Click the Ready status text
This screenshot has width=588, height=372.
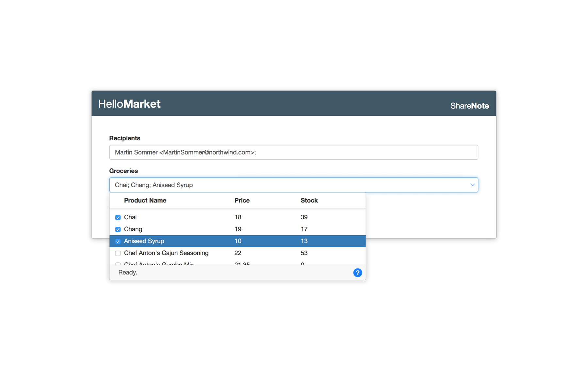tap(128, 272)
